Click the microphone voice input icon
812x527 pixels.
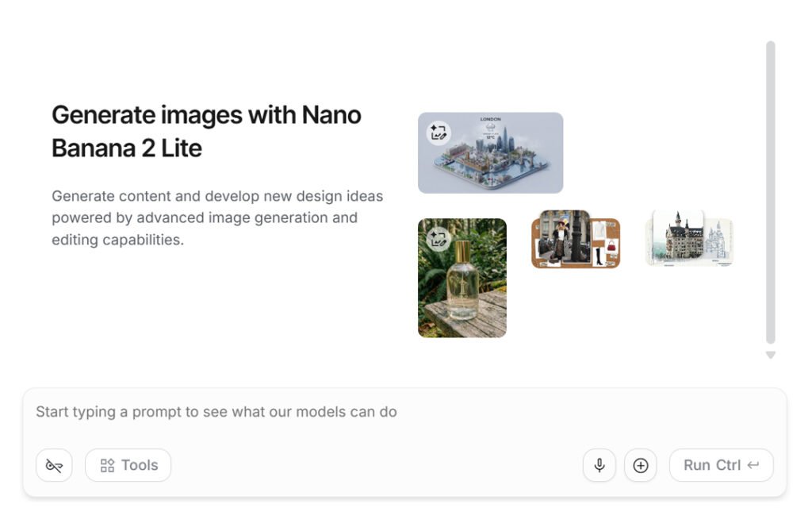point(599,465)
